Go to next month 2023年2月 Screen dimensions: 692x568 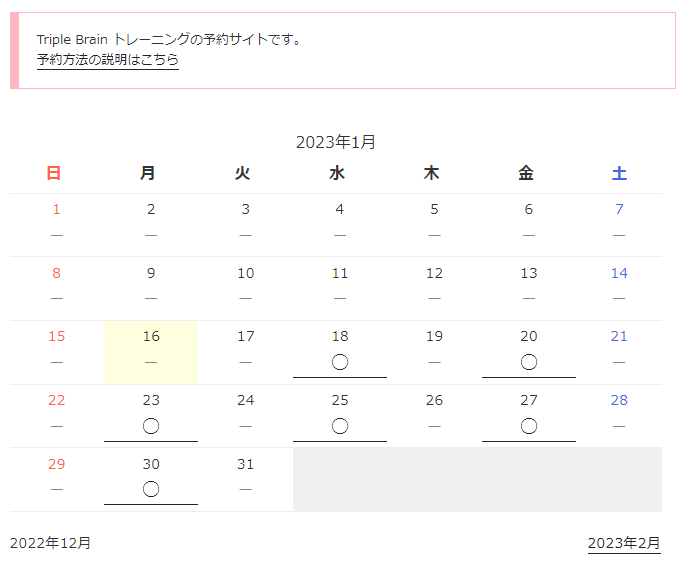coord(624,543)
